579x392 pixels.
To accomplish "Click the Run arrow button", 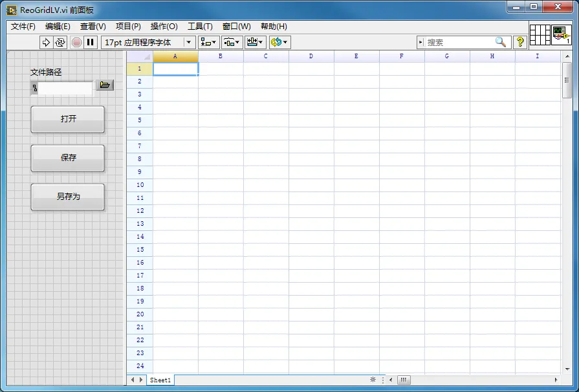I will tap(46, 43).
